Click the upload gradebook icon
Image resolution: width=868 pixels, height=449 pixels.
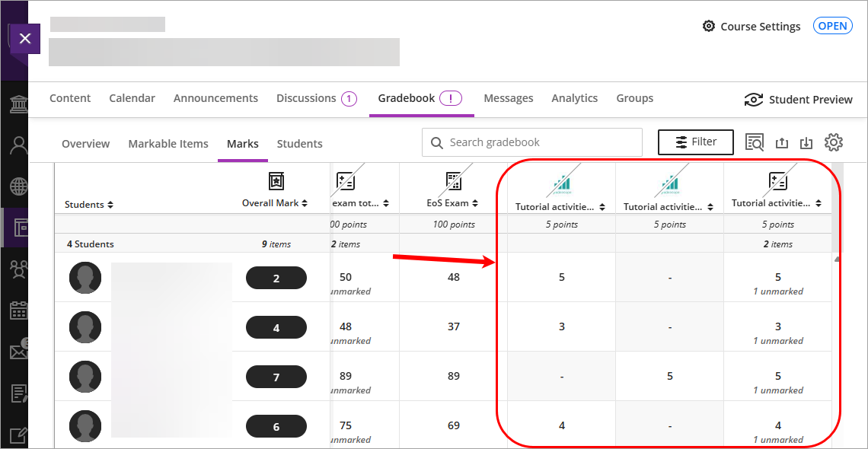pos(781,142)
